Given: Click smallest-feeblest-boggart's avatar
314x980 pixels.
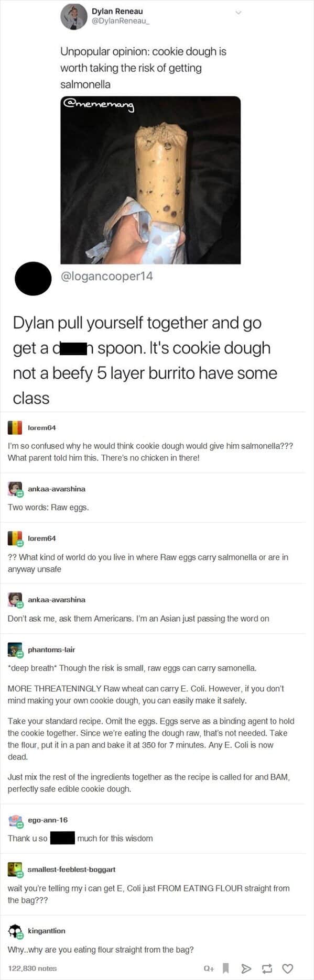Looking at the screenshot, I should pyautogui.click(x=15, y=869).
